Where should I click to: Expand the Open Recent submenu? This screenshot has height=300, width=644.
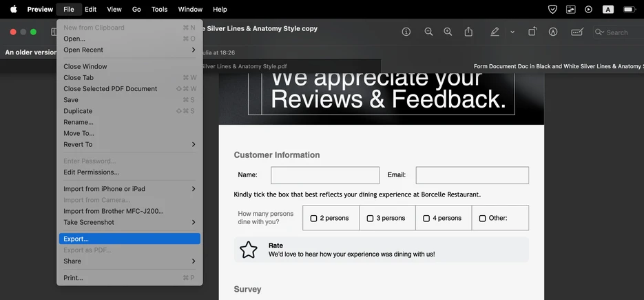click(x=129, y=50)
